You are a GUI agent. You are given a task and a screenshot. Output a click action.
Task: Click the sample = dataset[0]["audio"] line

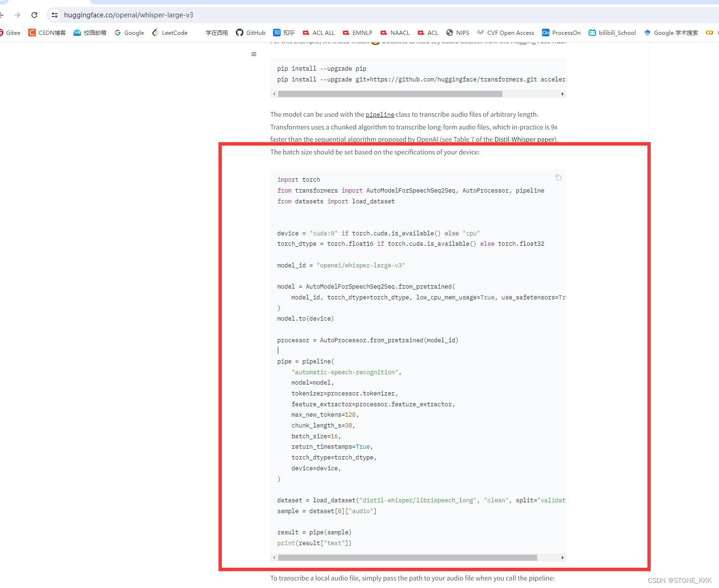tap(327, 511)
